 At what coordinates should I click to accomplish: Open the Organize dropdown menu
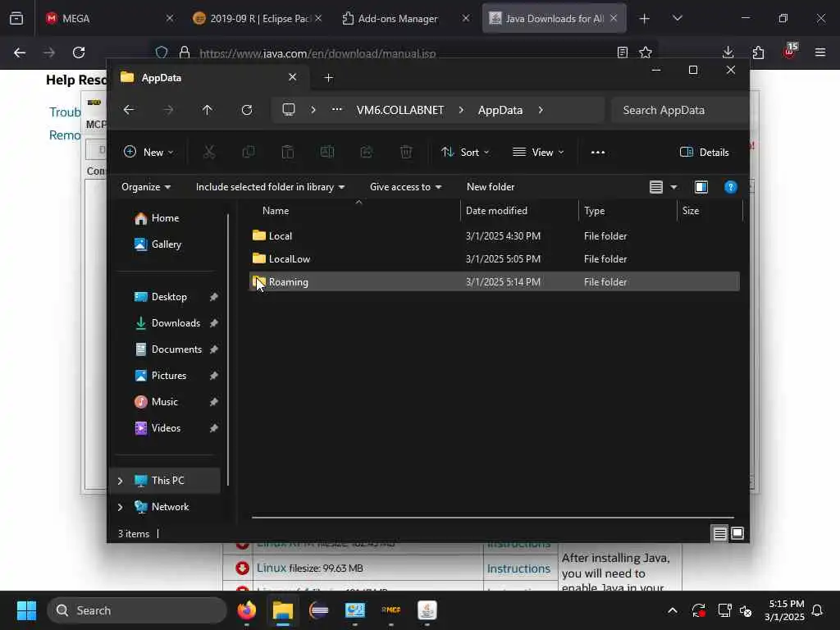(146, 187)
